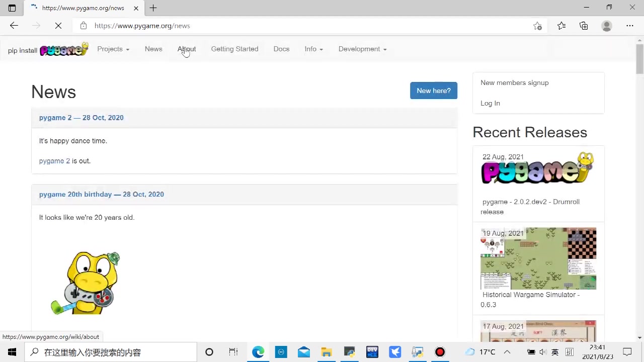Expand the Info dropdown
The width and height of the screenshot is (644, 362).
[313, 49]
